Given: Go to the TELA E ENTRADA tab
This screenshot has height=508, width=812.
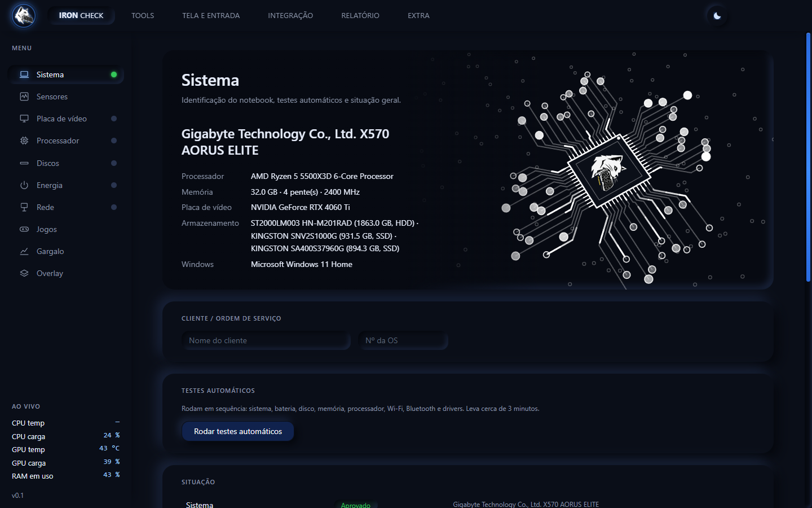Looking at the screenshot, I should click(x=211, y=16).
